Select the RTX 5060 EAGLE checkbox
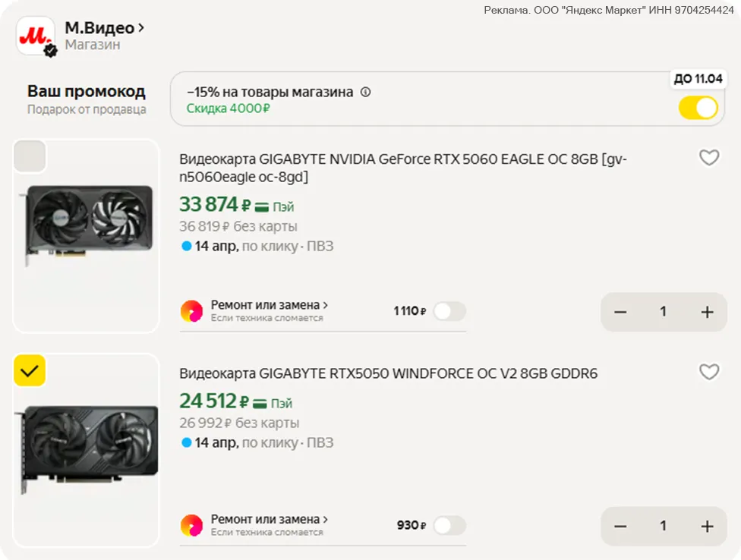This screenshot has width=741, height=560. [x=30, y=156]
